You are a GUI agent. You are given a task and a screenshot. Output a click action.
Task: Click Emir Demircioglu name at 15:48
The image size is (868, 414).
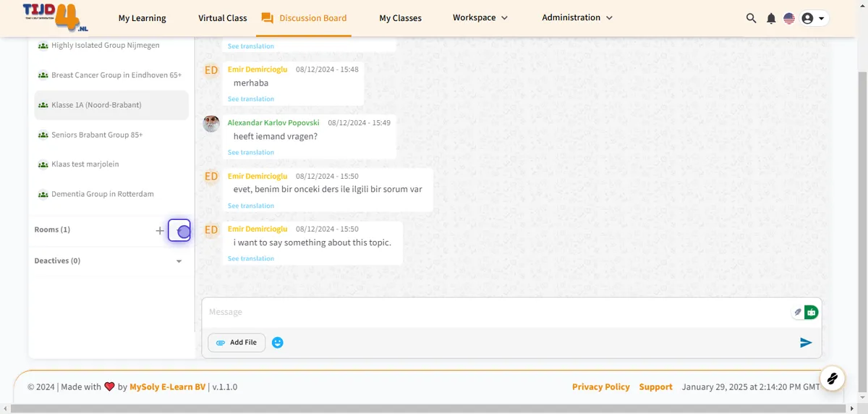click(x=258, y=69)
